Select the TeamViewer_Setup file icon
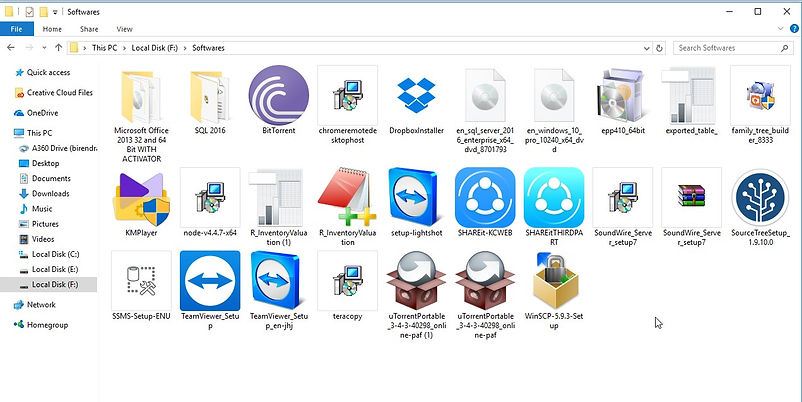The image size is (802, 402). [x=210, y=281]
